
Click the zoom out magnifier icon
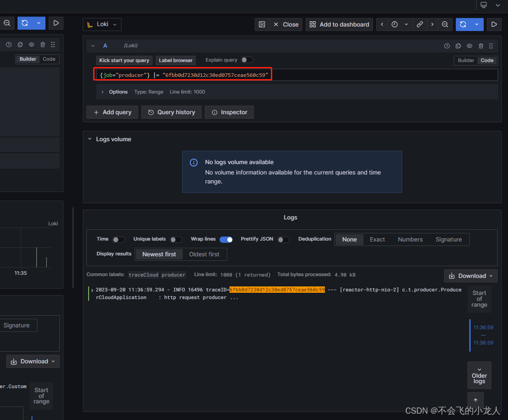pos(445,24)
